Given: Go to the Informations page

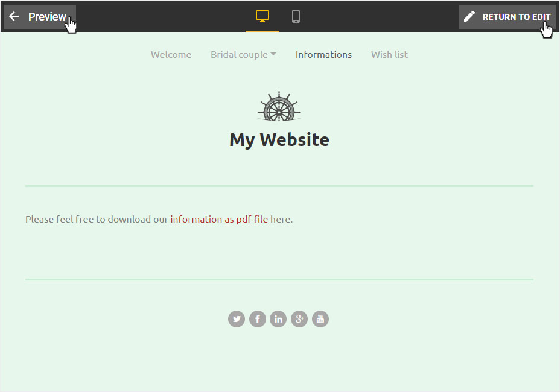Looking at the screenshot, I should pyautogui.click(x=323, y=55).
